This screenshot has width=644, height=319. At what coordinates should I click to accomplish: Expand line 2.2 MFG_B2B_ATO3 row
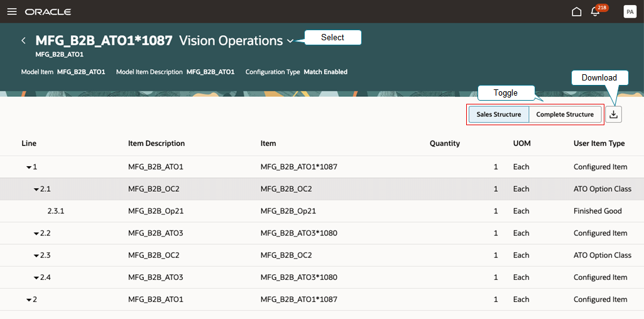coord(36,234)
